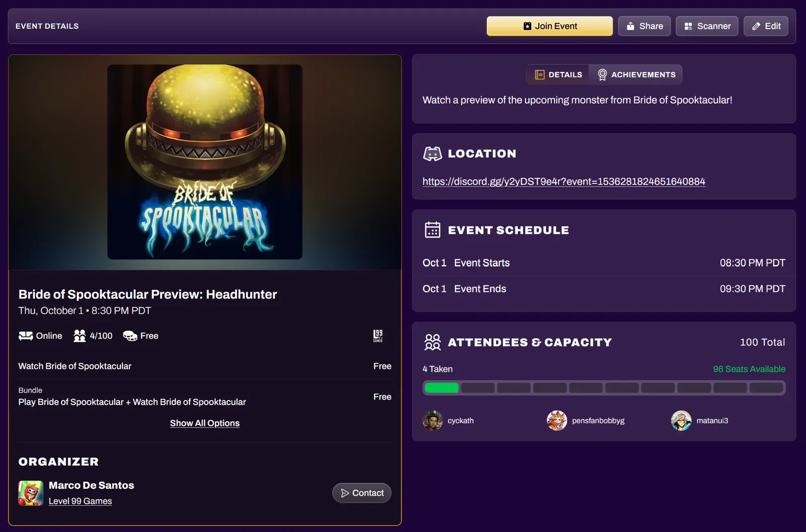
Task: Click the Online couch icon
Action: click(26, 336)
